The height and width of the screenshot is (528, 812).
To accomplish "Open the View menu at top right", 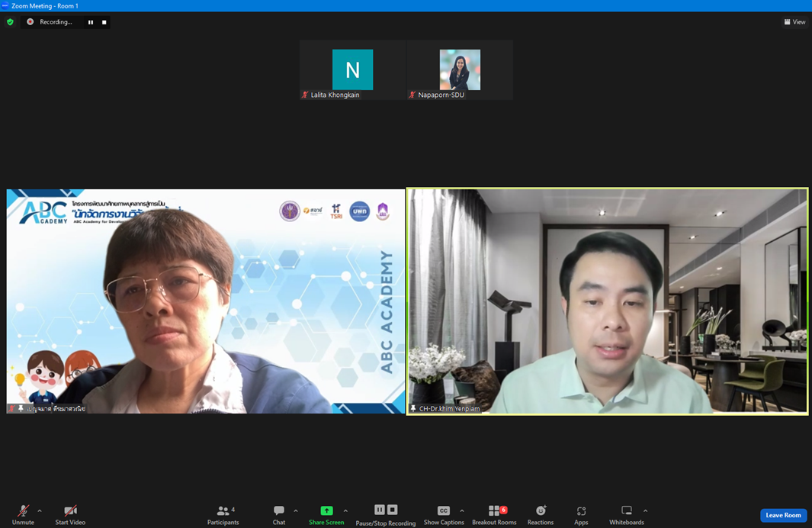I will coord(794,22).
